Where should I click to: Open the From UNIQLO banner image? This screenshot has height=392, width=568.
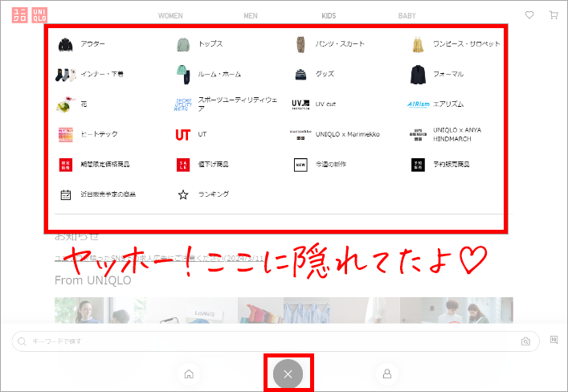[284, 310]
